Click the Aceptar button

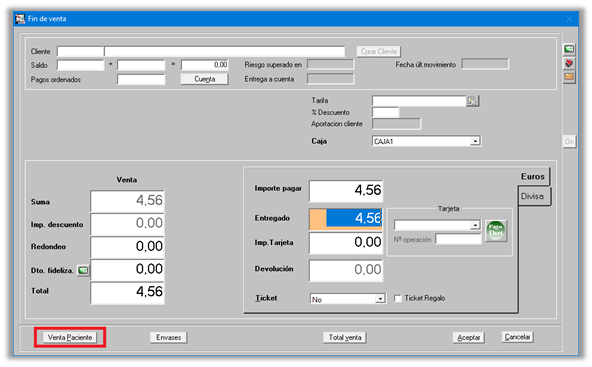click(469, 337)
